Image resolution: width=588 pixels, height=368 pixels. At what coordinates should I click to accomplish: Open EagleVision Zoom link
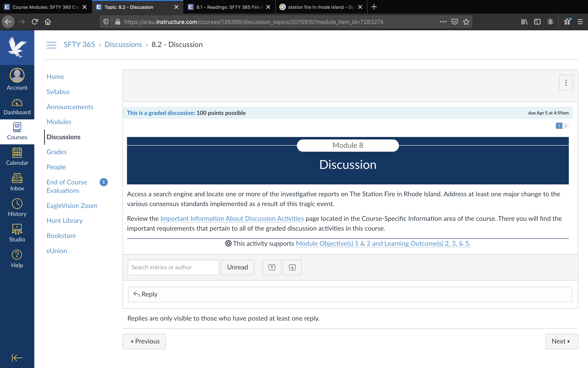(x=72, y=206)
